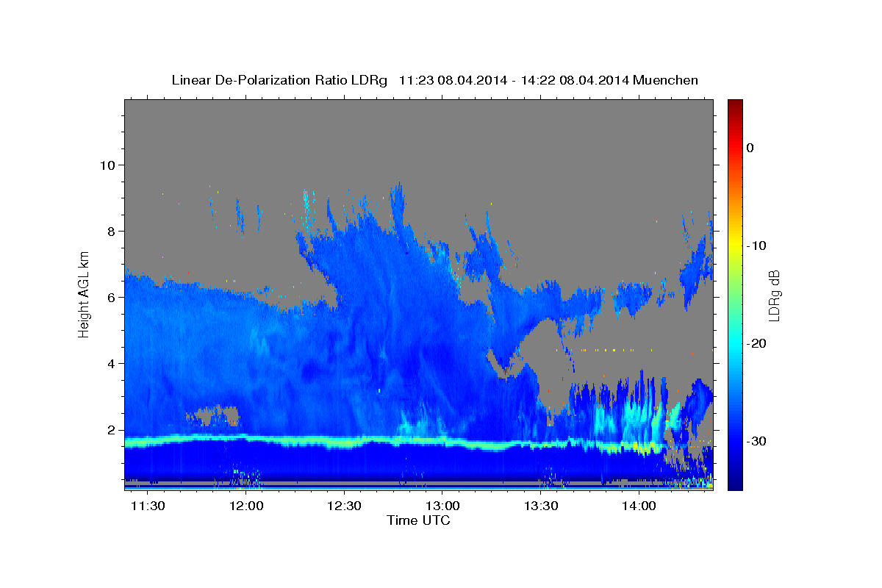The image size is (882, 588).
Task: Click the end time '14:22 08.04.2014' in title
Action: click(575, 80)
